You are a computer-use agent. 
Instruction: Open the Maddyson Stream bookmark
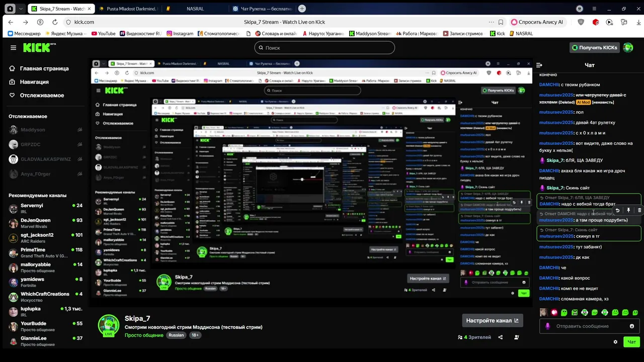370,34
